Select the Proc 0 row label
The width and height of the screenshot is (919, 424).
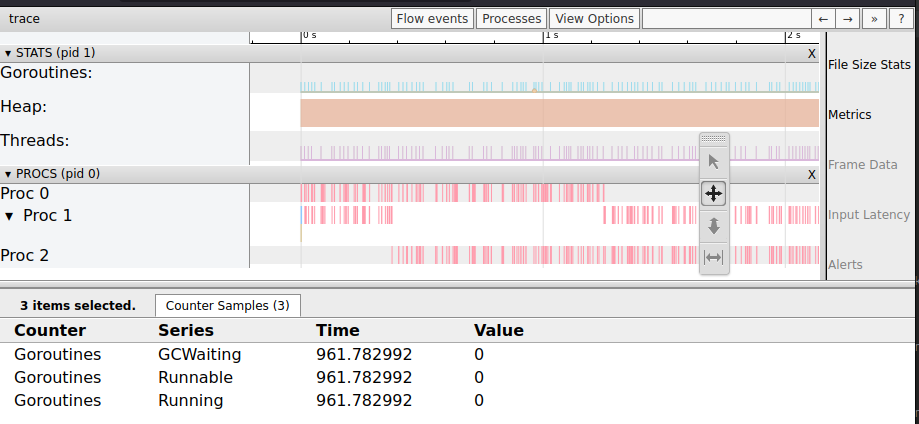[x=25, y=194]
